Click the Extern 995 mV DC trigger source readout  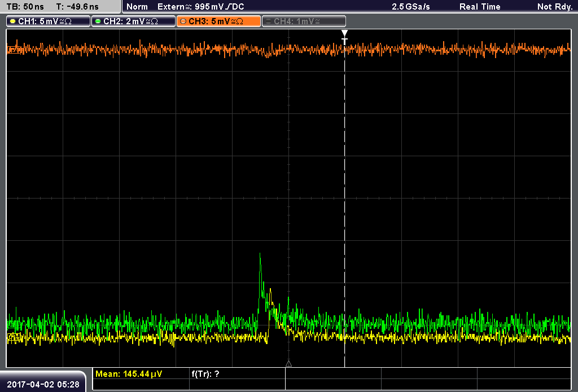(201, 7)
